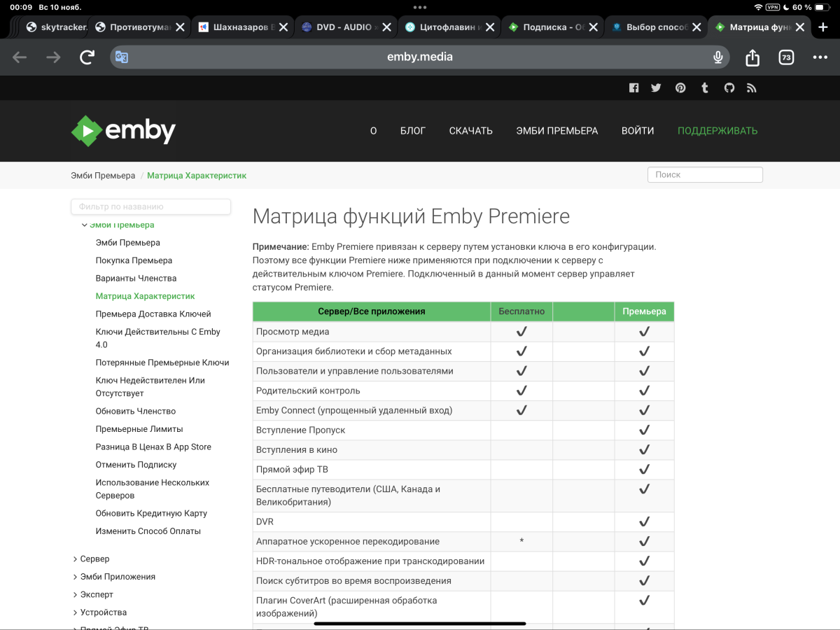Focus the Фильтр по названию field

(x=150, y=206)
